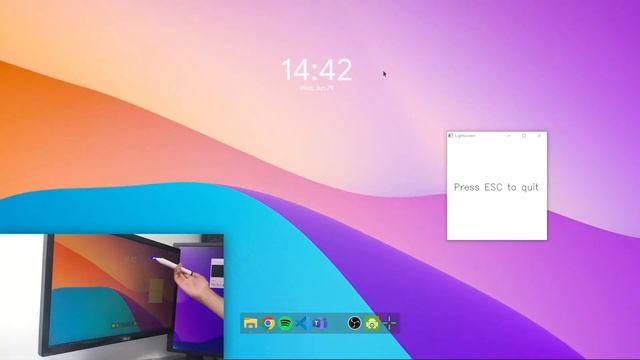Minimize the small white window
Screen dimensions: 640x360
point(509,136)
